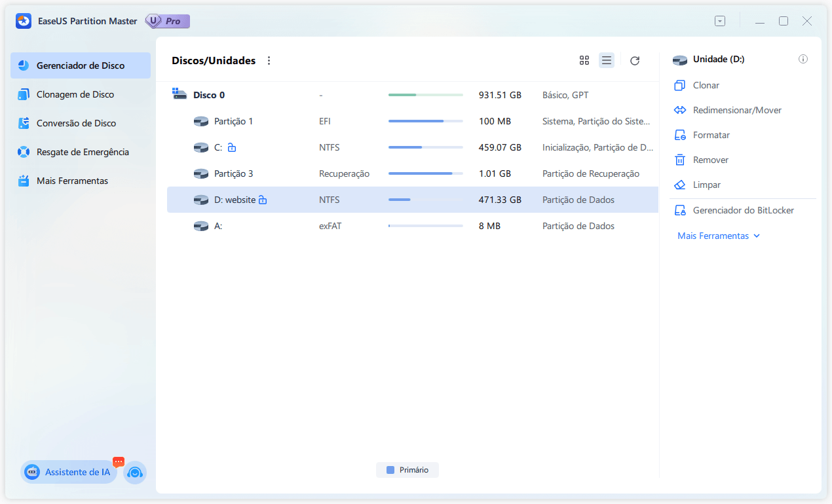This screenshot has height=504, width=832.
Task: Show info for Unidade (D:)
Action: coord(803,59)
